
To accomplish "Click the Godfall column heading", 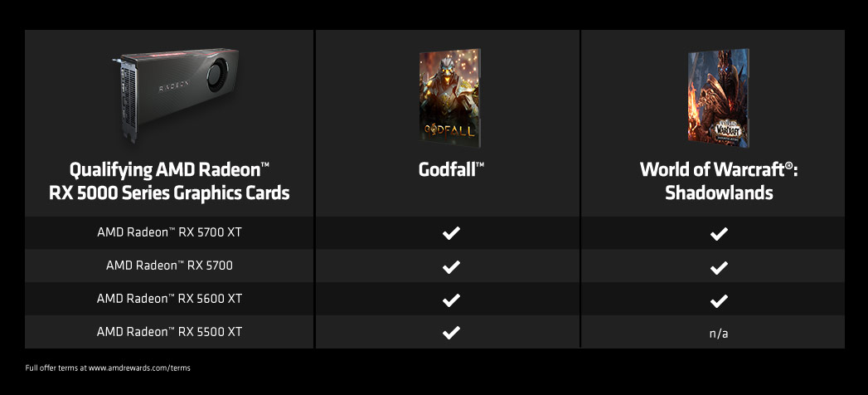I will point(451,169).
